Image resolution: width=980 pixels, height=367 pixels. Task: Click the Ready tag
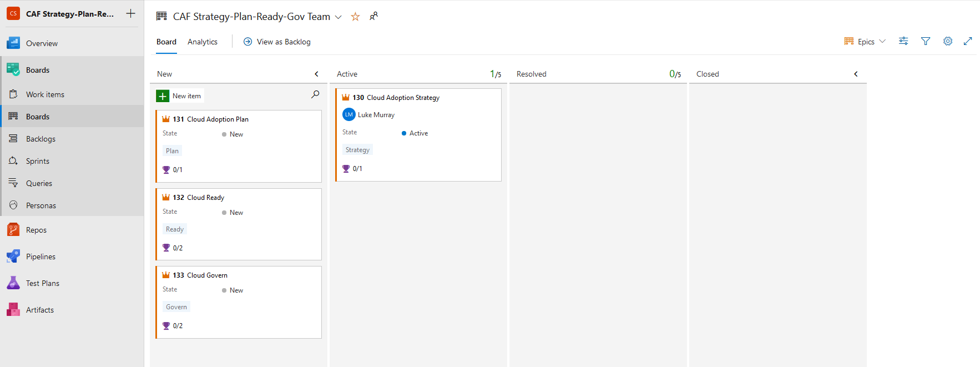[175, 229]
